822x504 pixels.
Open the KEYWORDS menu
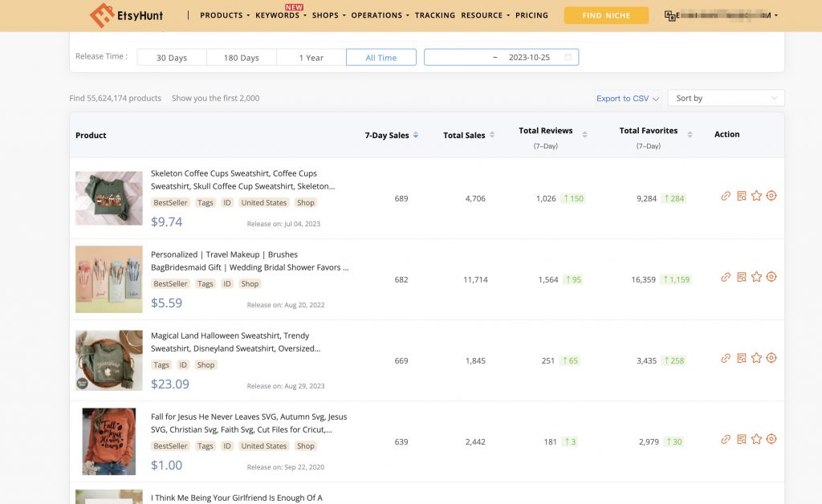[276, 15]
